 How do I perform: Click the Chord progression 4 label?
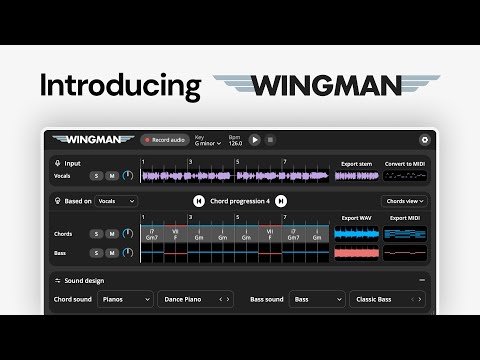coord(240,201)
